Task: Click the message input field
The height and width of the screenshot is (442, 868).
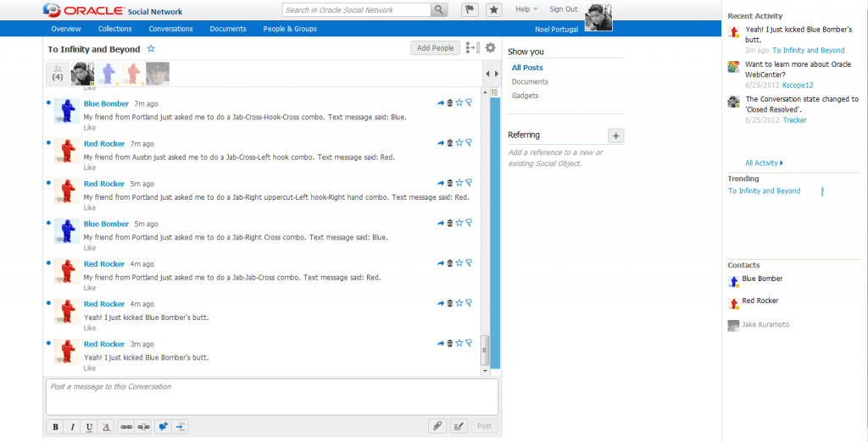Action: click(x=272, y=396)
